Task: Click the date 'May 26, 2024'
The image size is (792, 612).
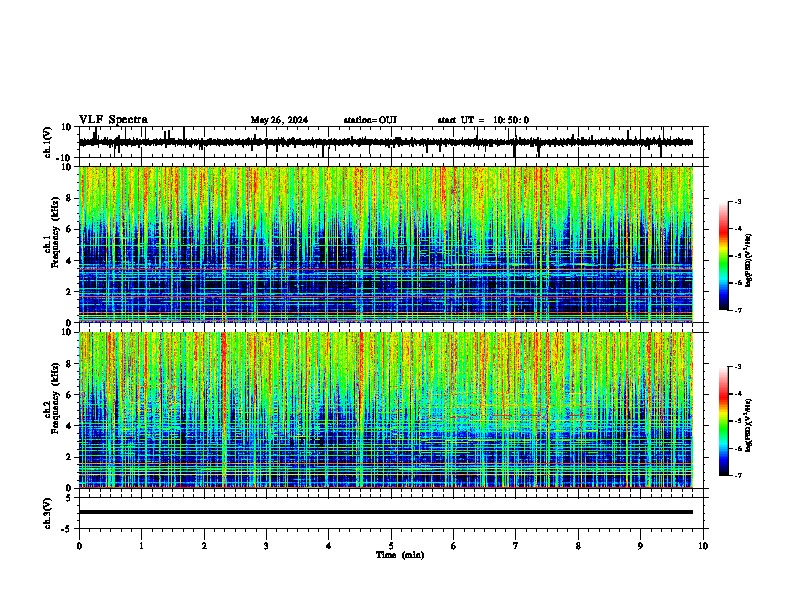Action: 279,120
